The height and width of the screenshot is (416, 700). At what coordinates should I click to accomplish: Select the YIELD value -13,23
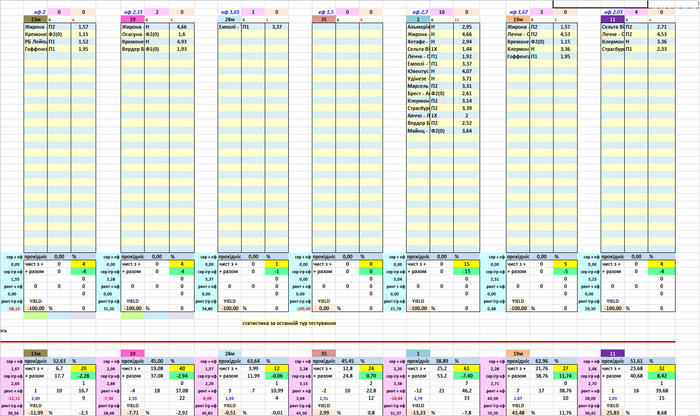pyautogui.click(x=418, y=413)
